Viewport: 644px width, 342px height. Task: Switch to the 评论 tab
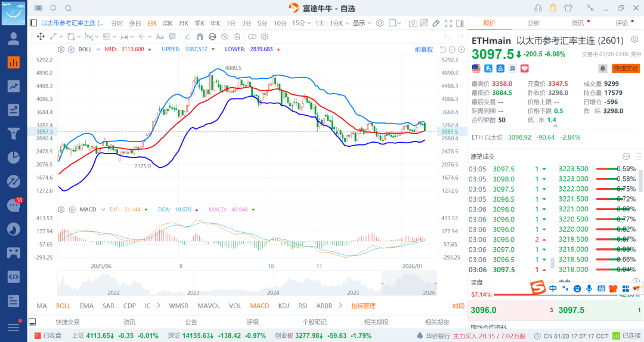(x=622, y=23)
